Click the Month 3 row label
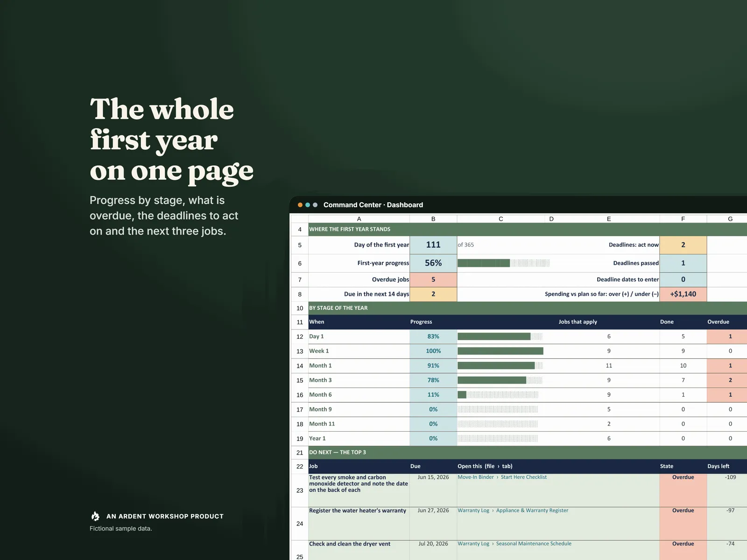Image resolution: width=747 pixels, height=560 pixels. [x=320, y=380]
